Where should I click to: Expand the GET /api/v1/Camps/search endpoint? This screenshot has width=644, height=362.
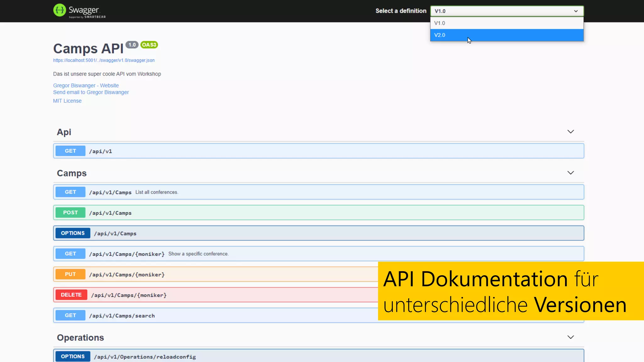pos(216,315)
